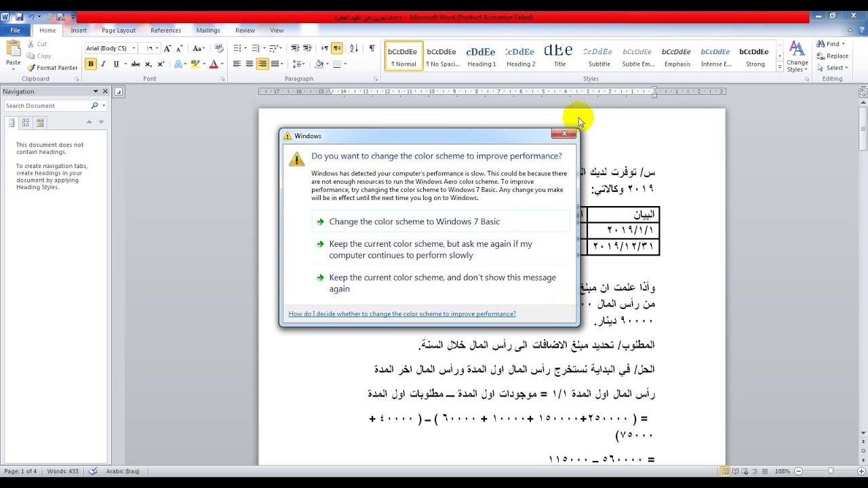Click the Cut command

point(38,44)
